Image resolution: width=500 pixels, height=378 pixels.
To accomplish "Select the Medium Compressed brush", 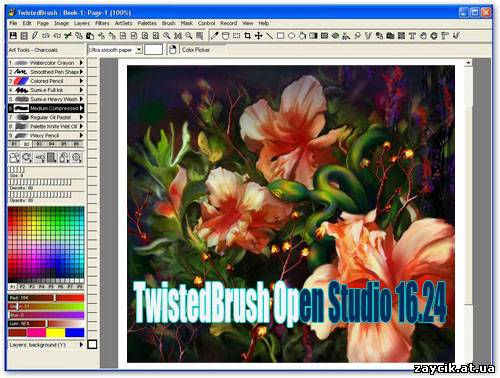I will (46, 108).
